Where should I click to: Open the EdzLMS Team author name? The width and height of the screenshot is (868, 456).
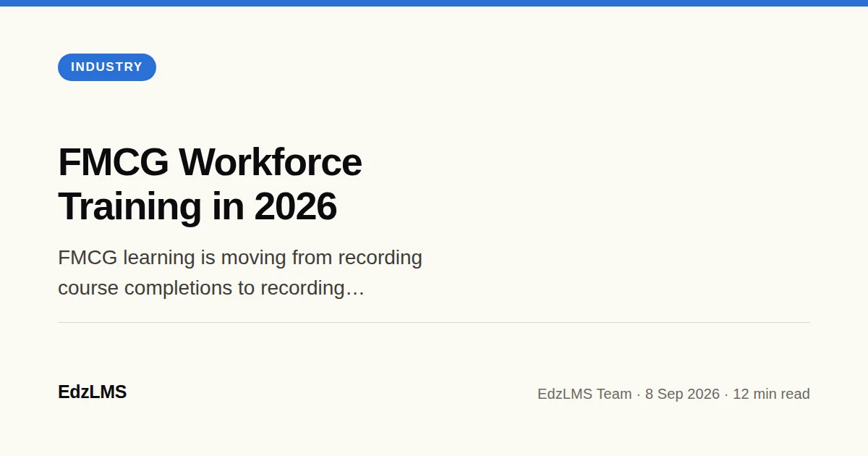point(584,394)
